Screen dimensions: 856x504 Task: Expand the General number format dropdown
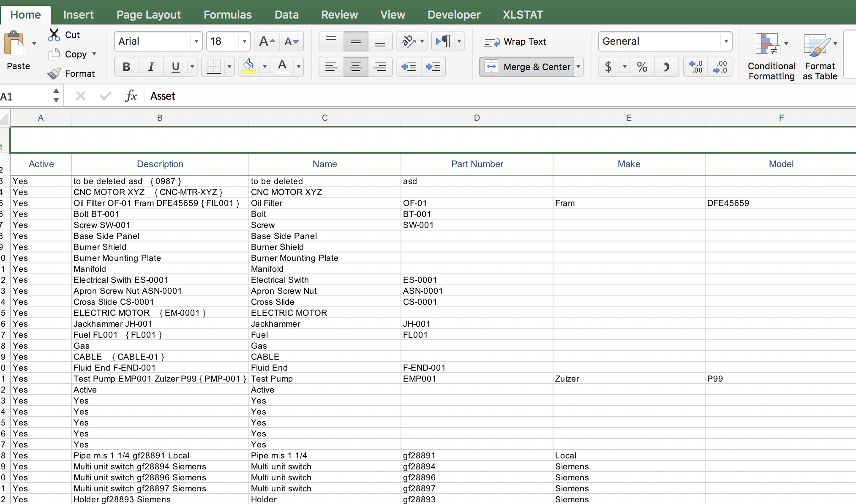point(726,41)
